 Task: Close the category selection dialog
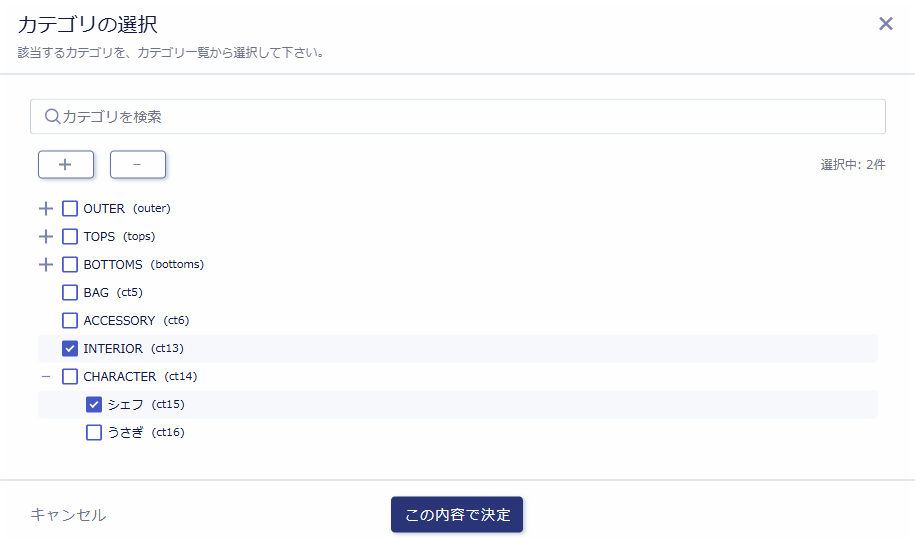pos(885,24)
